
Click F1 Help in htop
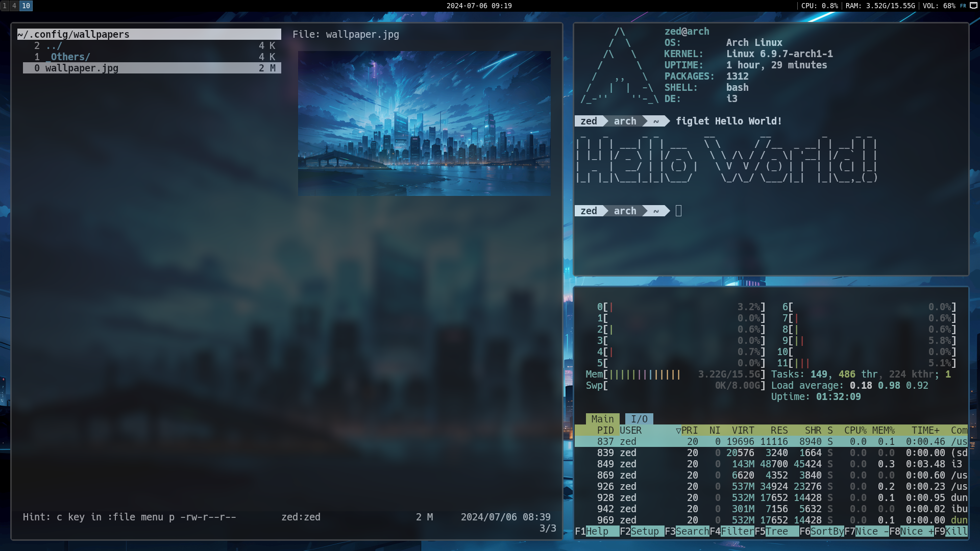click(597, 531)
